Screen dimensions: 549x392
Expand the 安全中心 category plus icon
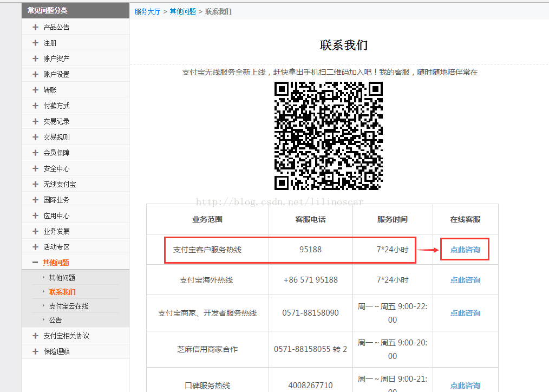tap(35, 168)
